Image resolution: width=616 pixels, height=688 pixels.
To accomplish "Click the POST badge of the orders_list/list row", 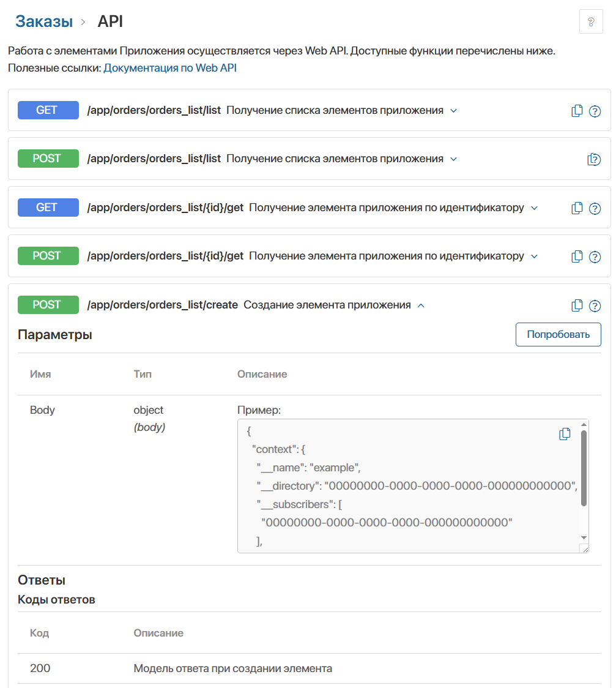I will pos(48,159).
